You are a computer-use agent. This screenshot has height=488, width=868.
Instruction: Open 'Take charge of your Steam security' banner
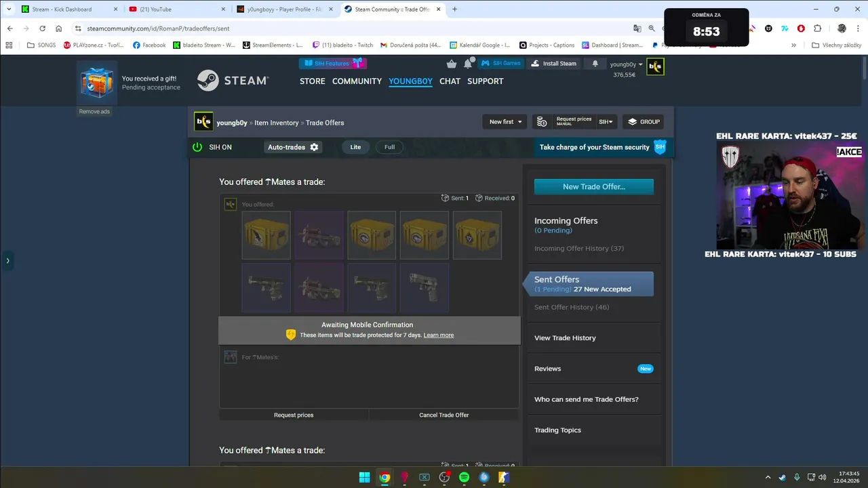(604, 147)
